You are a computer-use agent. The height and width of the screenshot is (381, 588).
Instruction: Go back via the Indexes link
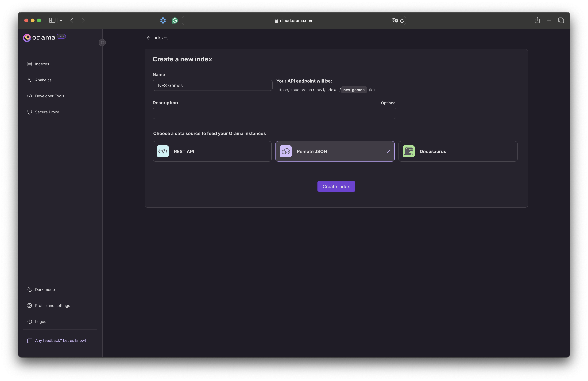(157, 38)
